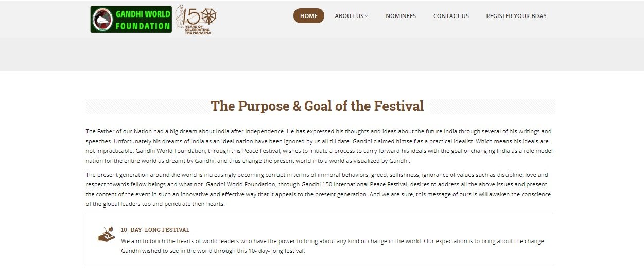Click the text beginning 'We aim to touch the hearts'
Image resolution: width=644 pixels, height=275 pixels.
click(x=332, y=246)
